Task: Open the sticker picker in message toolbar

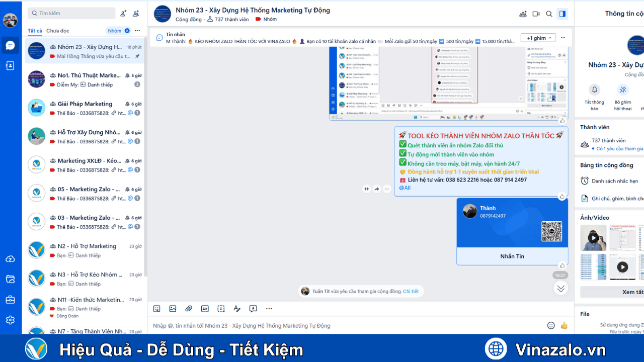Action: pos(157,309)
